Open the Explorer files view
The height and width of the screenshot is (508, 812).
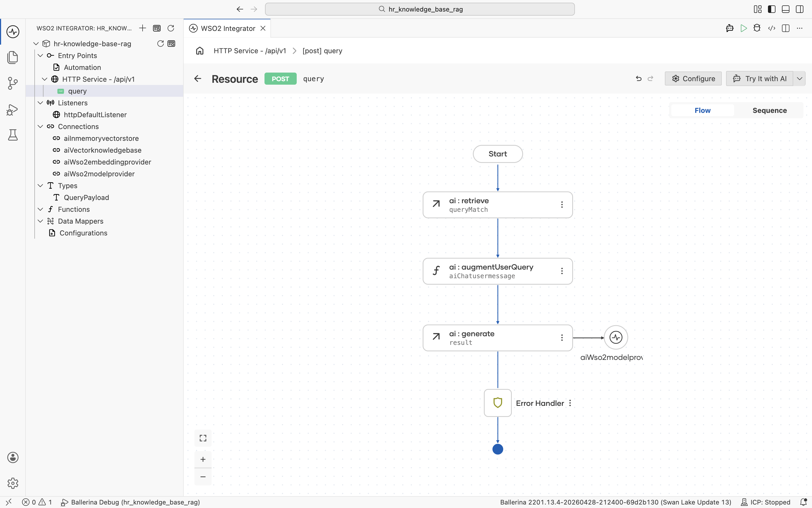tap(13, 58)
